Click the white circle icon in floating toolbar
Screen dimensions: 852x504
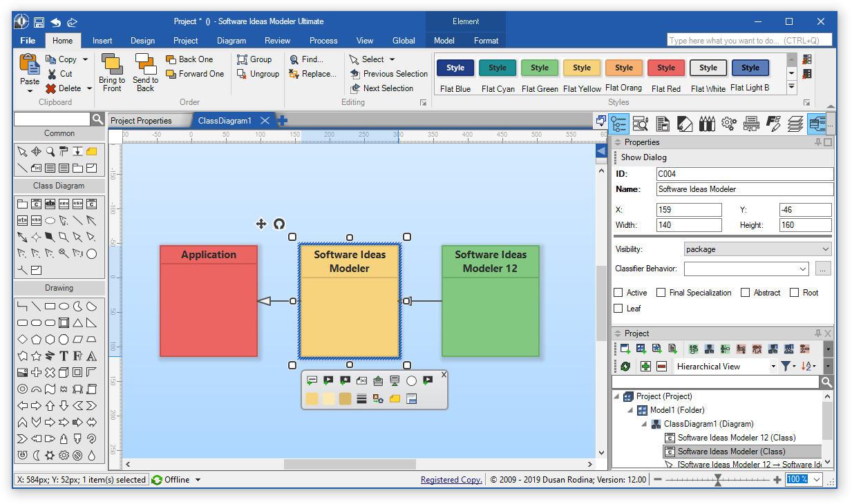pyautogui.click(x=411, y=381)
